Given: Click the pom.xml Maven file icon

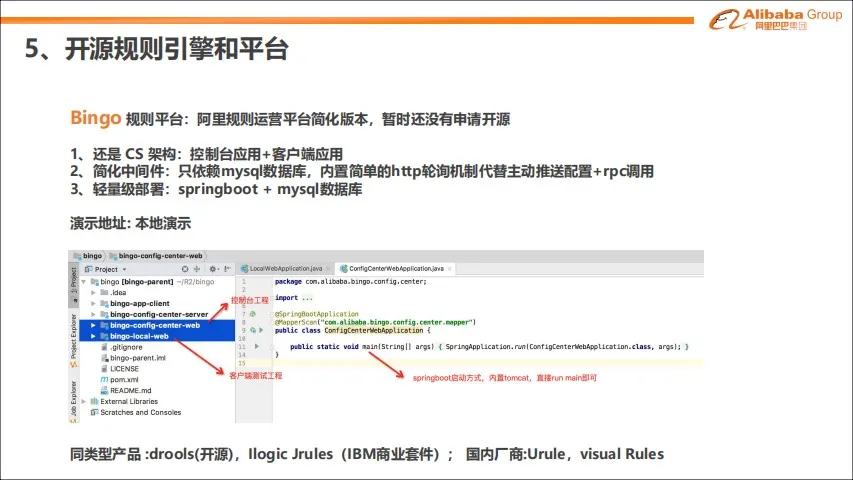Looking at the screenshot, I should 104,379.
